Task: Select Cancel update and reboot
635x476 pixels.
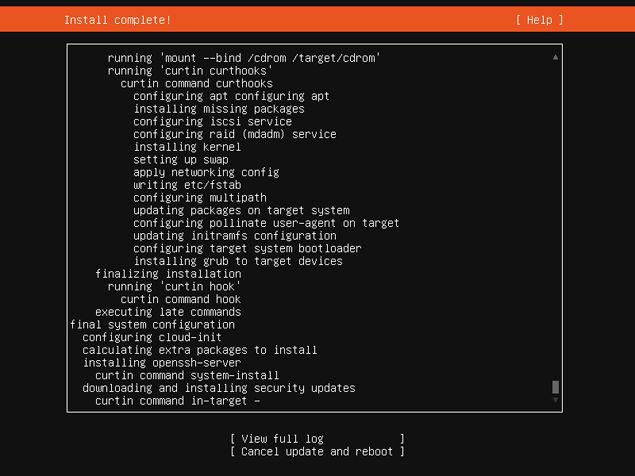Action: tap(317, 452)
